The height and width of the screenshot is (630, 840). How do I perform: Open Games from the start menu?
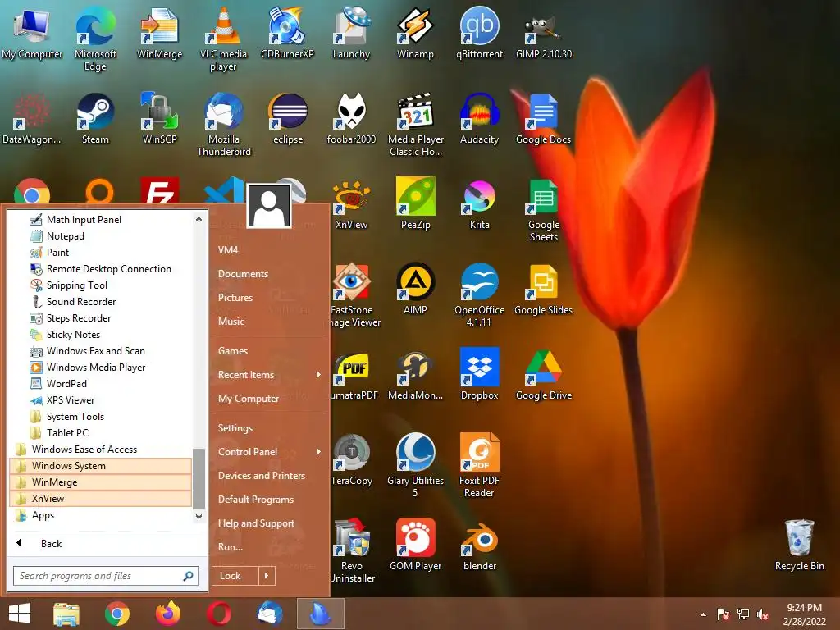pyautogui.click(x=233, y=351)
